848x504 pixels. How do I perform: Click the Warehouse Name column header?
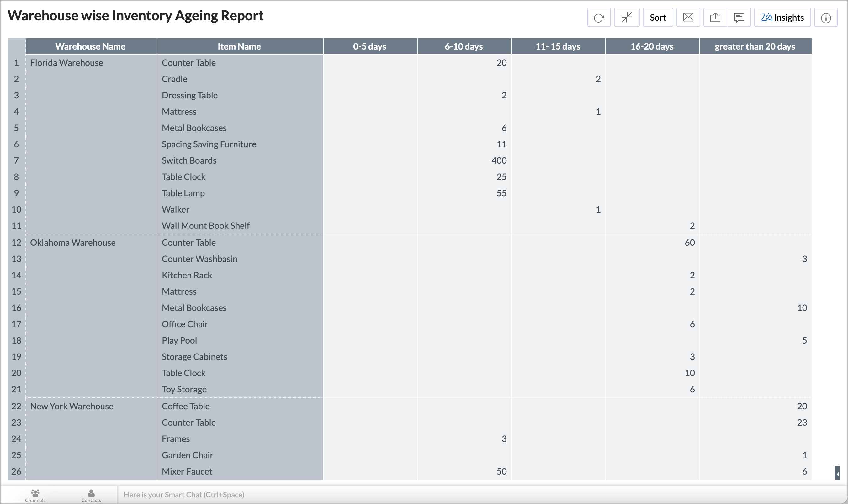pos(90,46)
